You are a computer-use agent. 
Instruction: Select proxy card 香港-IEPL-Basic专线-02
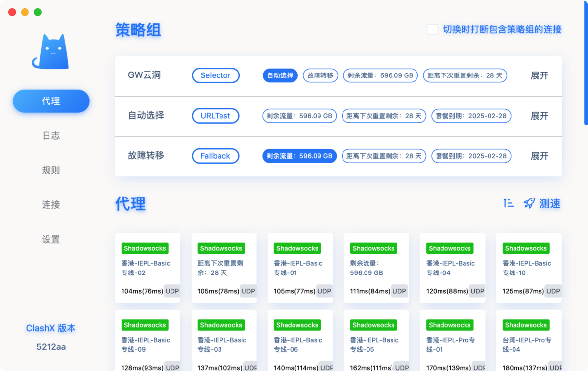[147, 268]
